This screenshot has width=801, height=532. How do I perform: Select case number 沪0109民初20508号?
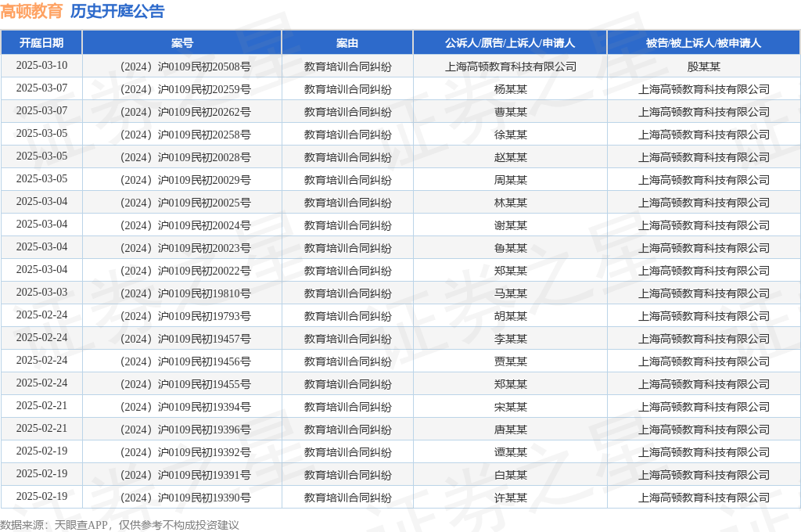coord(204,66)
